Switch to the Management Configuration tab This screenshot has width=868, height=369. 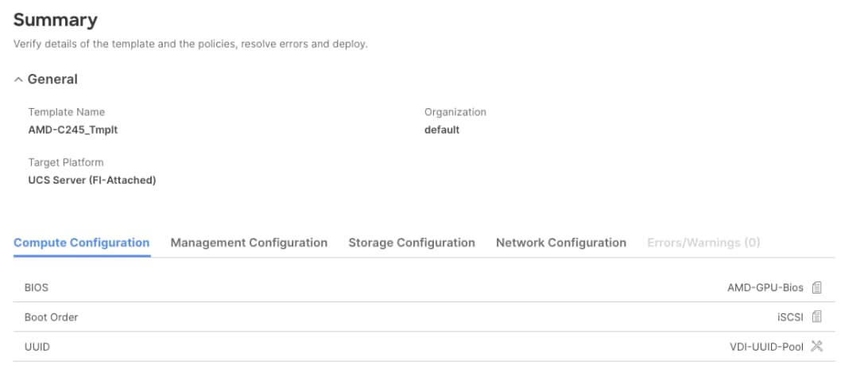(249, 243)
